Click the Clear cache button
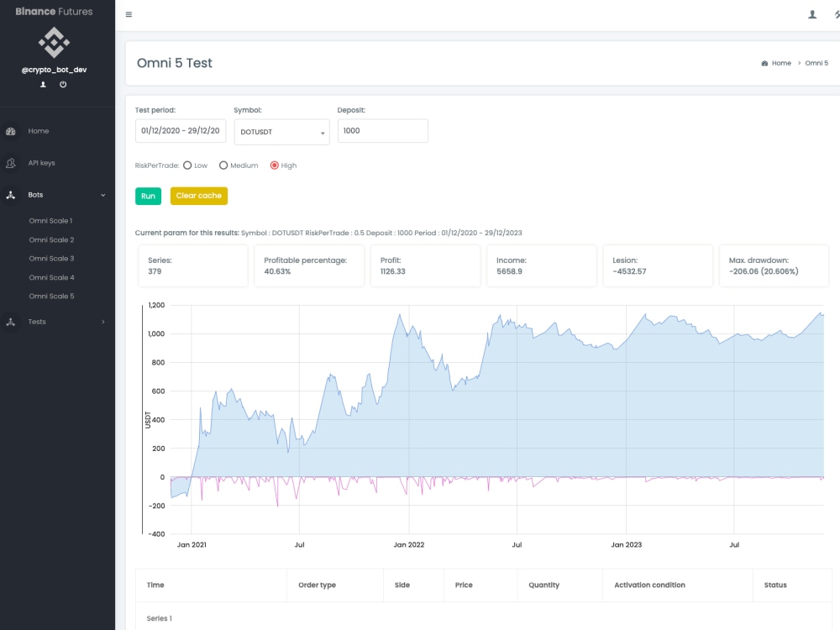The image size is (840, 630). point(198,196)
